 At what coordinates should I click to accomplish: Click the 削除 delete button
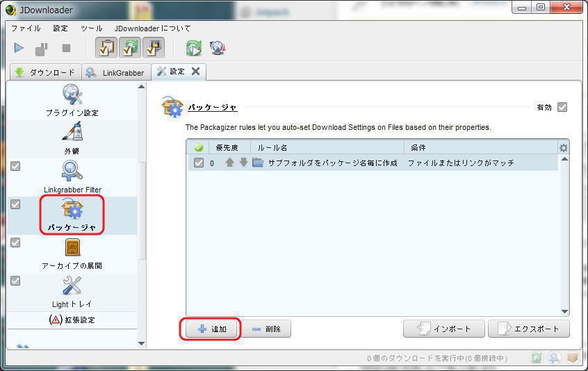(x=266, y=329)
